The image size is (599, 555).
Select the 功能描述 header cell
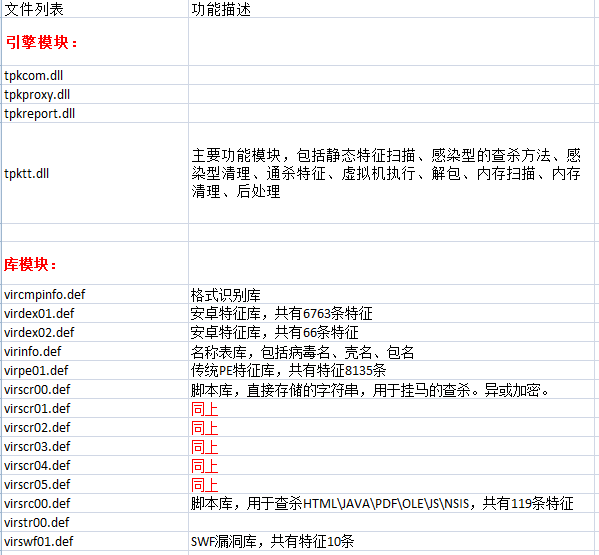[391, 9]
